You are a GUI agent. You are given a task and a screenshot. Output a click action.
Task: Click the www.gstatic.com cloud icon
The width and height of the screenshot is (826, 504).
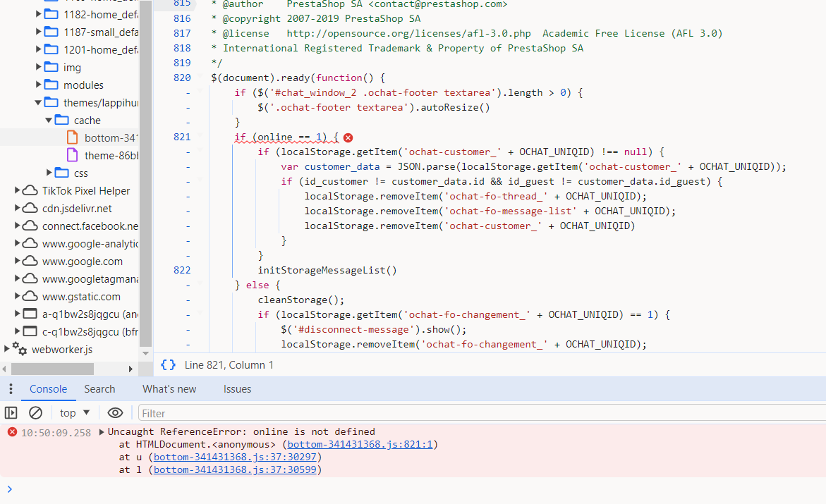pos(30,296)
